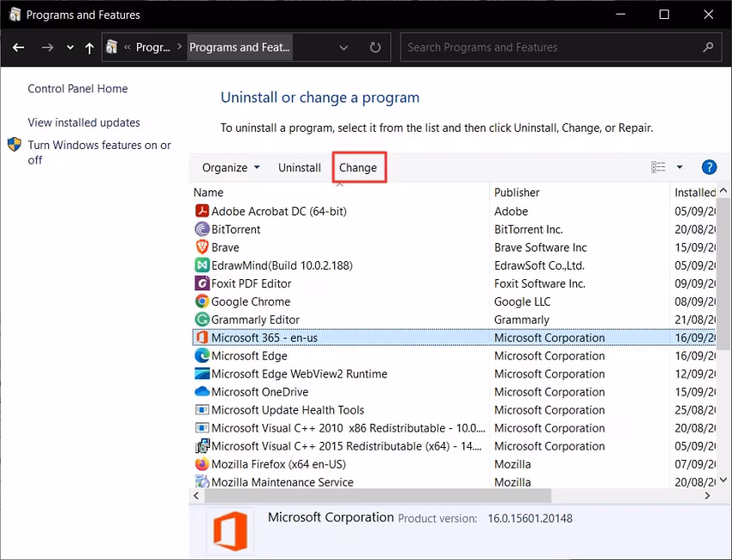Screen dimensions: 732x560
Task: Click the Brave browser icon
Action: (202, 247)
